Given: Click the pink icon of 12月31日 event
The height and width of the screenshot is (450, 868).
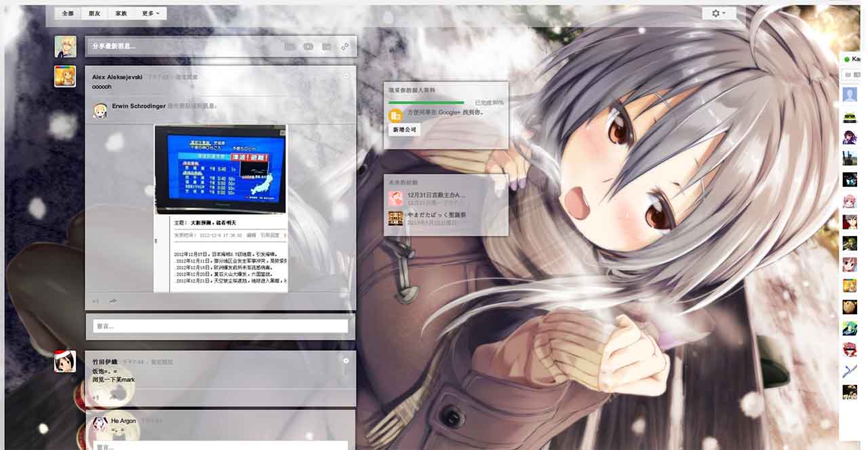Looking at the screenshot, I should click(395, 198).
